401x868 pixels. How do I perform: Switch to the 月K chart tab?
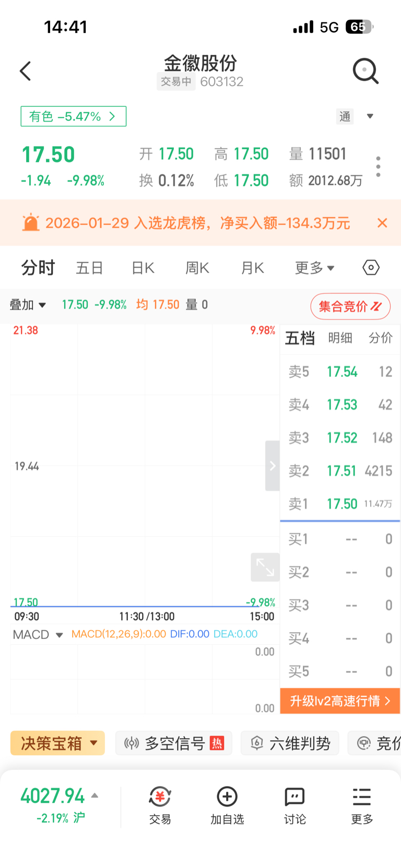[252, 268]
